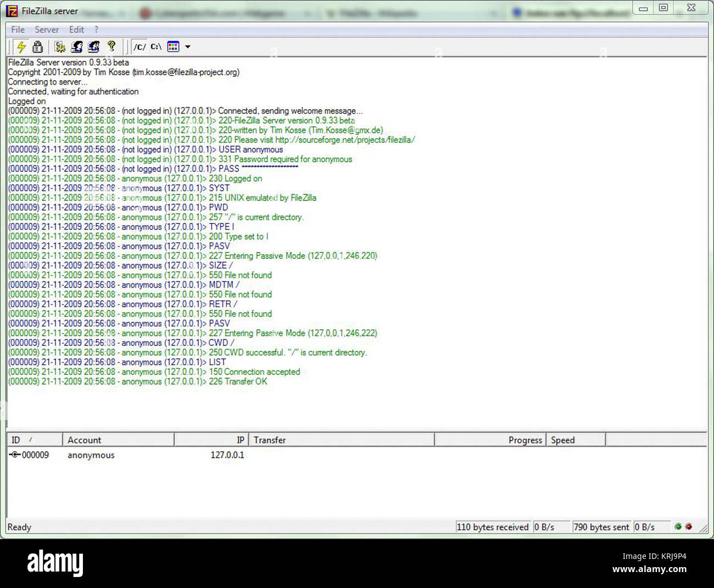Sort connections by ID column header
The image size is (714, 588).
[35, 440]
